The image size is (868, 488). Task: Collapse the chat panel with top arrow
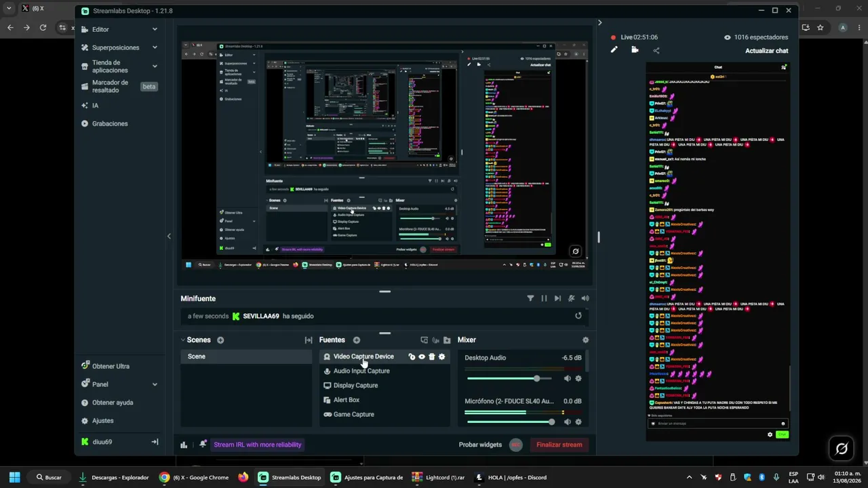[599, 22]
